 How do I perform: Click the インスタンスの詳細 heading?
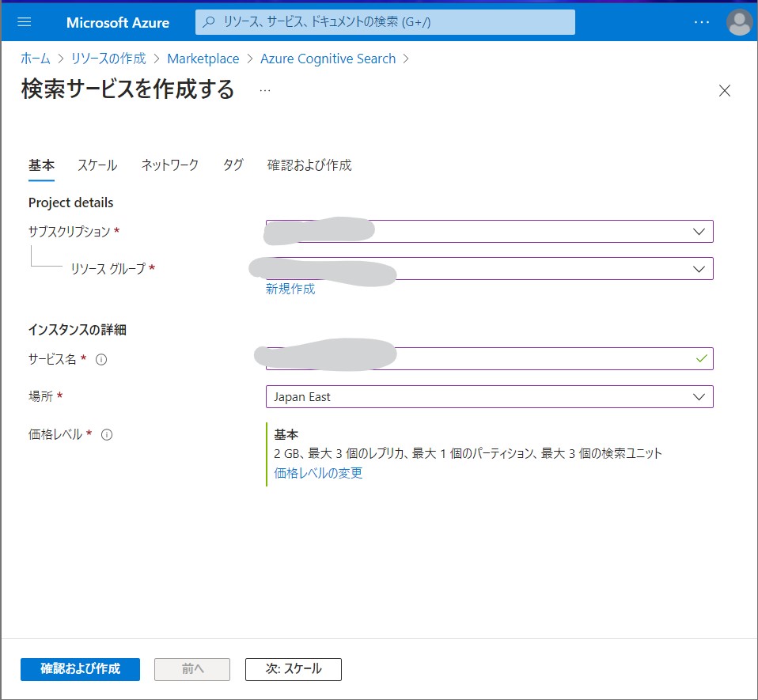[78, 330]
